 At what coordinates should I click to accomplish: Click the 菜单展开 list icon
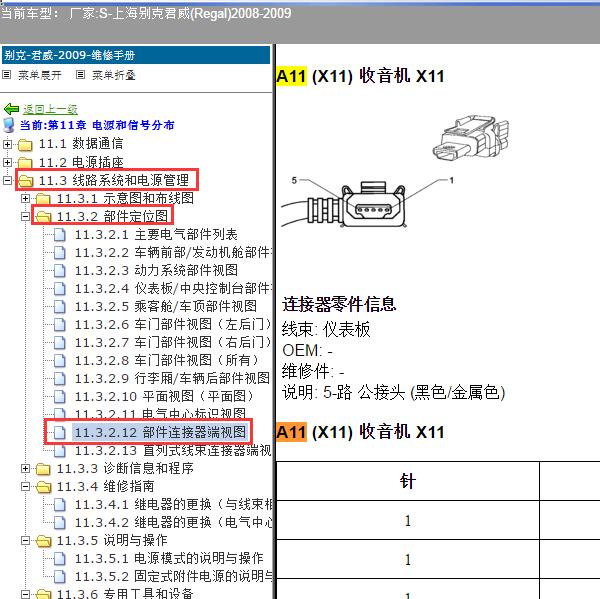tap(7, 75)
